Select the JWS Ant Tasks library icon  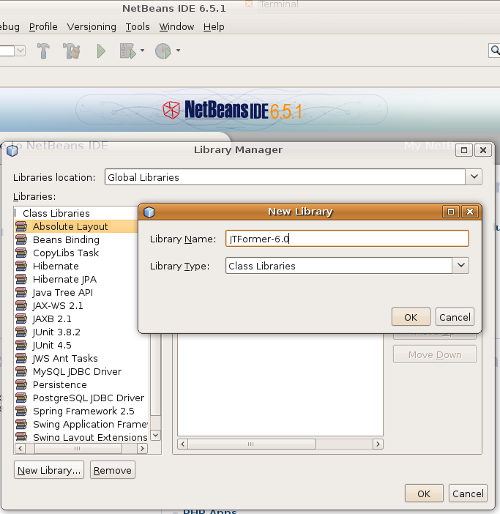21,358
